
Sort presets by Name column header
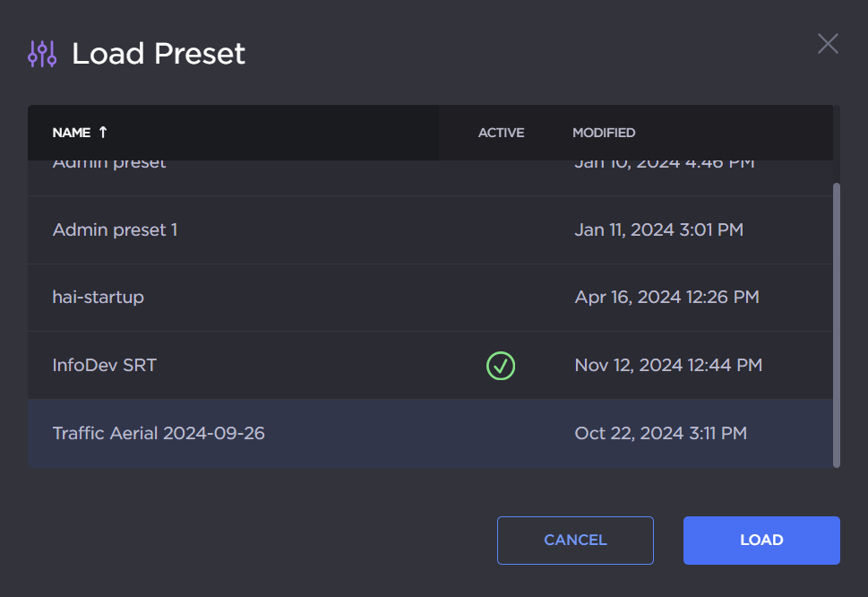(72, 133)
